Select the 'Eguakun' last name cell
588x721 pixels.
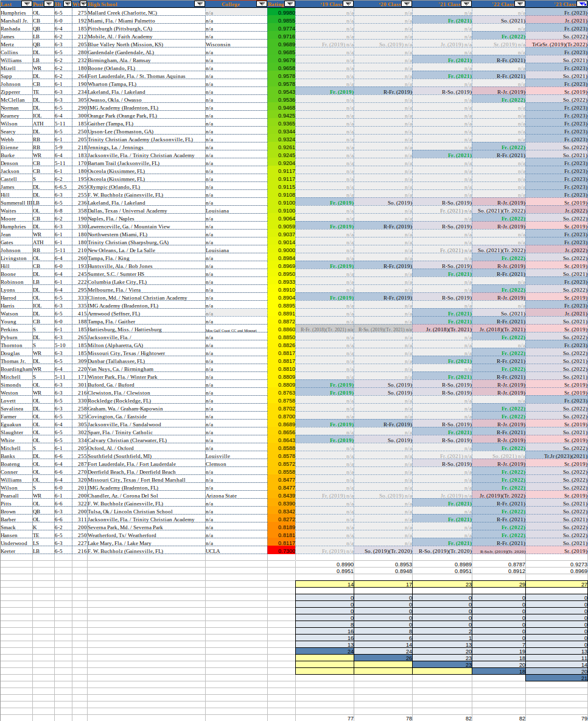16,424
